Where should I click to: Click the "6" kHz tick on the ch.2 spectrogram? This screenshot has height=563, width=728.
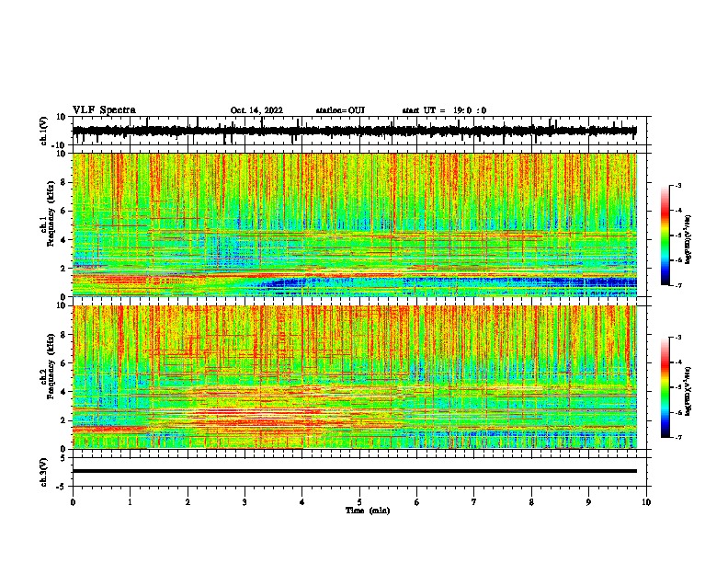tap(63, 363)
